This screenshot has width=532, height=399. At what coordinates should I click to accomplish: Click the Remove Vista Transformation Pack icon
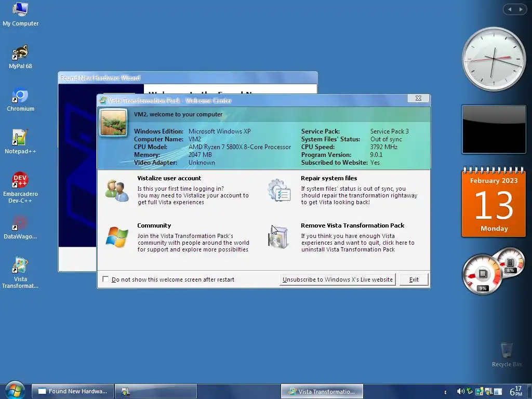278,237
